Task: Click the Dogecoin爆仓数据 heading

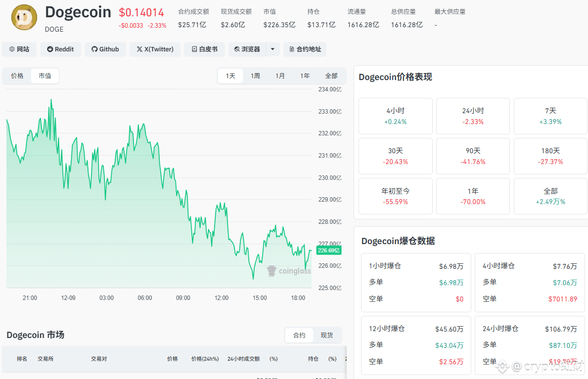Action: pyautogui.click(x=398, y=241)
